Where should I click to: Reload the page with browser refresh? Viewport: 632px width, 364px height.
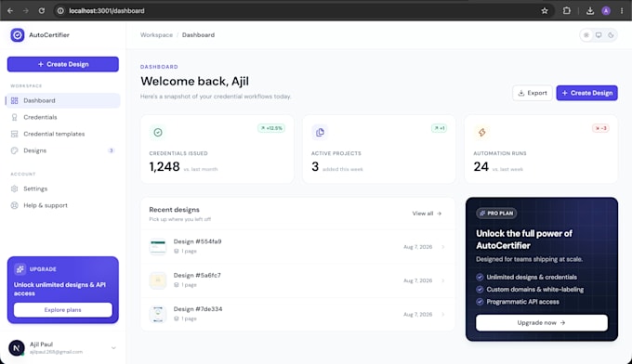42,11
